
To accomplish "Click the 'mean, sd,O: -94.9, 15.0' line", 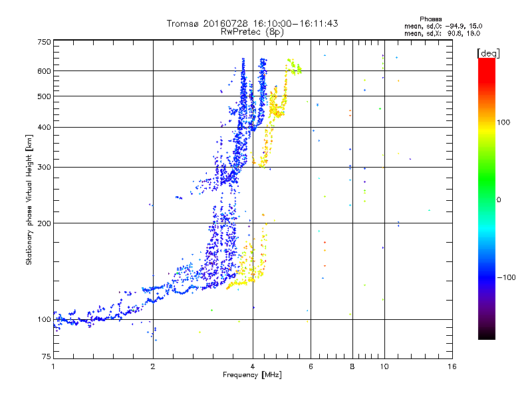I will click(x=443, y=26).
